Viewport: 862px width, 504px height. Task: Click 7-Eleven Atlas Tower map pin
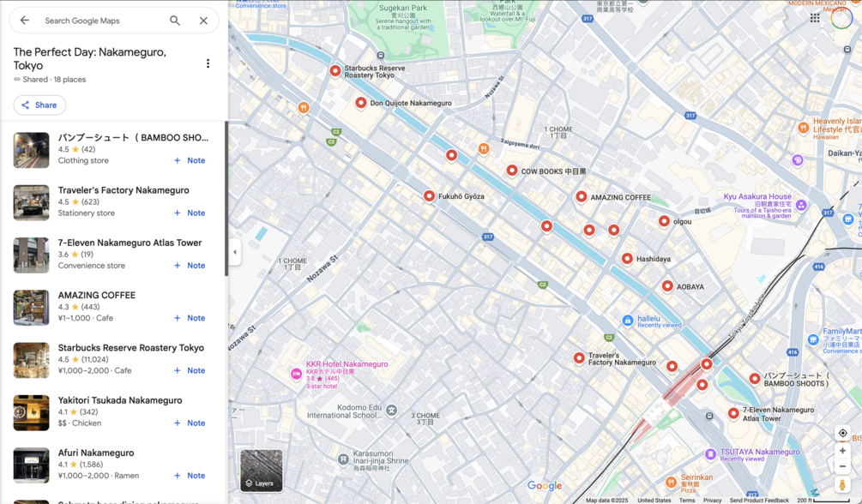point(733,413)
